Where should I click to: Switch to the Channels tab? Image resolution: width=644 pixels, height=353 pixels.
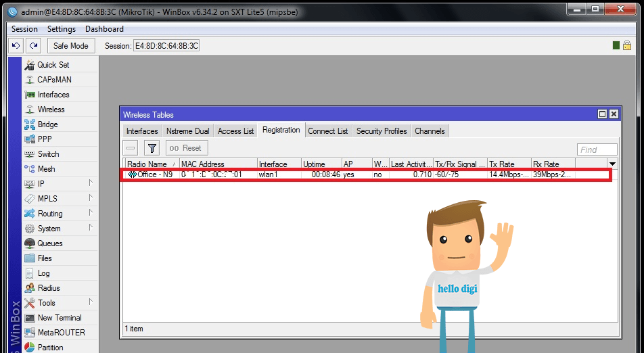pos(430,131)
